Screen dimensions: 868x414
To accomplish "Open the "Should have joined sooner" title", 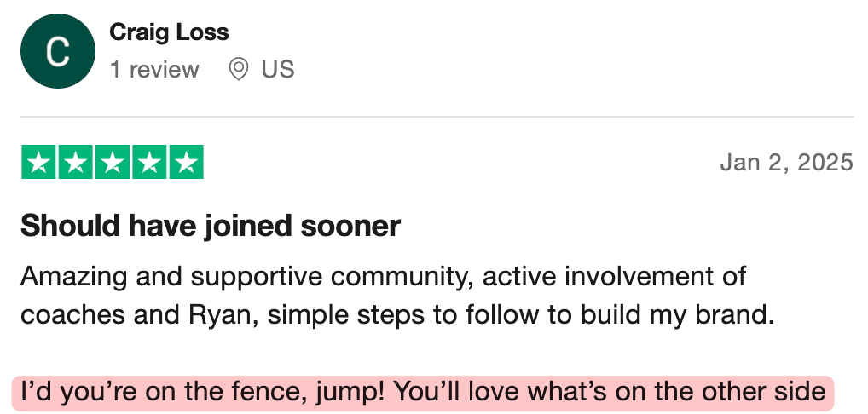I will click(x=211, y=226).
